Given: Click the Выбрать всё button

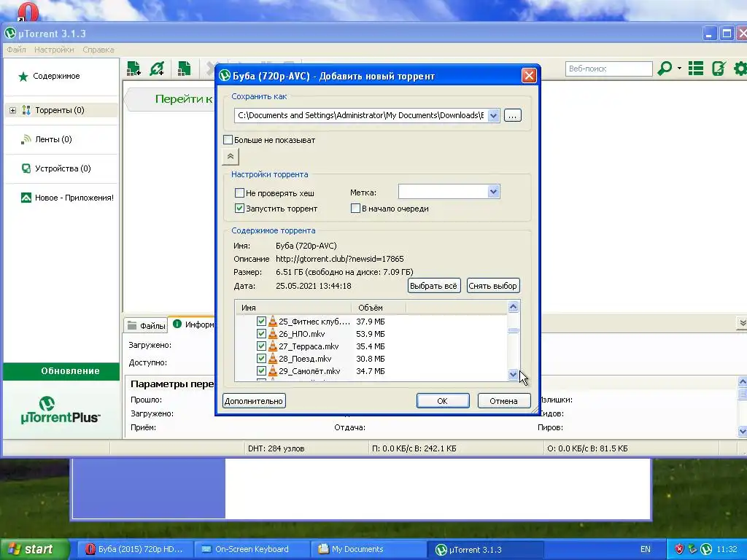Looking at the screenshot, I should click(434, 286).
